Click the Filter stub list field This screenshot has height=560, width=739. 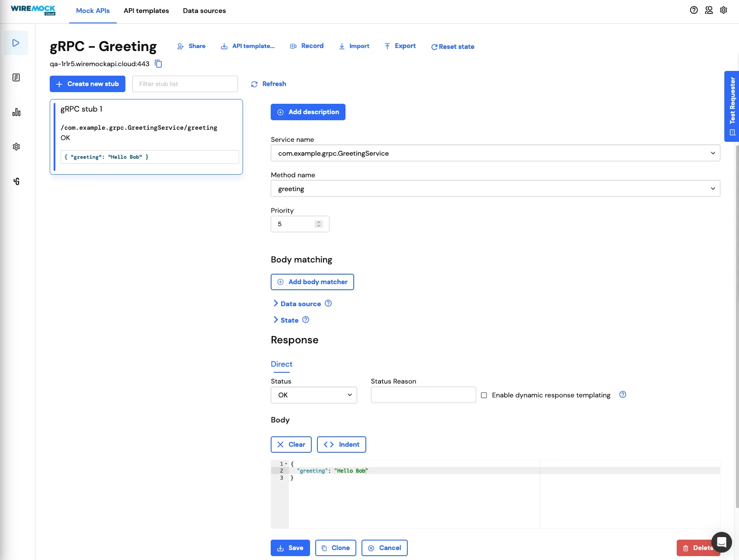pos(185,84)
